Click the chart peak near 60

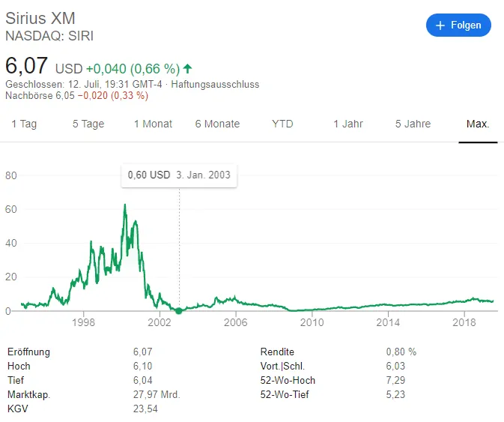pyautogui.click(x=125, y=205)
